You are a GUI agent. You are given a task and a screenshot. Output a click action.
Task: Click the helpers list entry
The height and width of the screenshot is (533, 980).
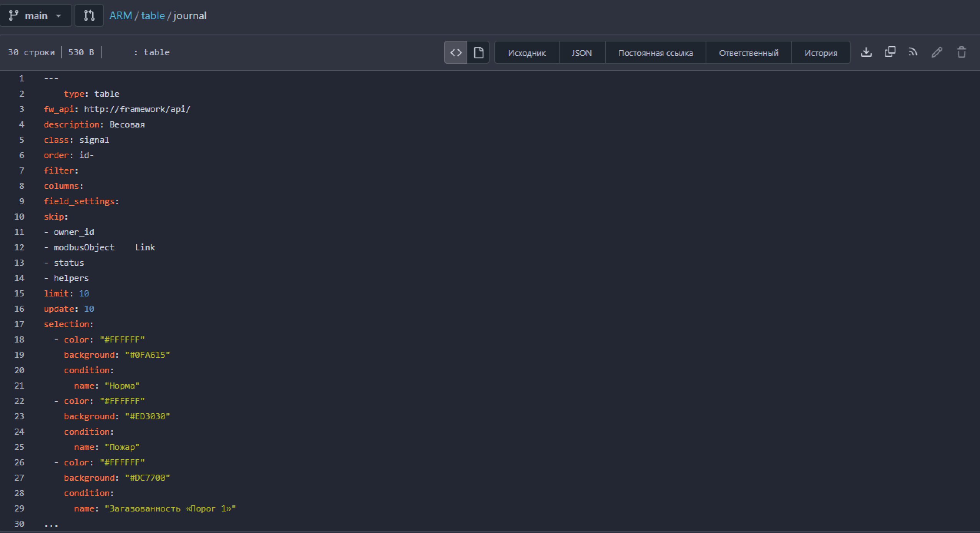pyautogui.click(x=71, y=278)
